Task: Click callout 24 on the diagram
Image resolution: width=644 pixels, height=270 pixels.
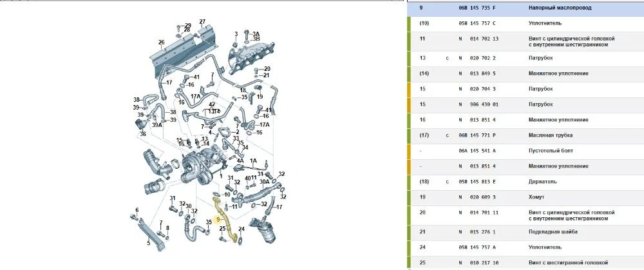Action: point(241,229)
